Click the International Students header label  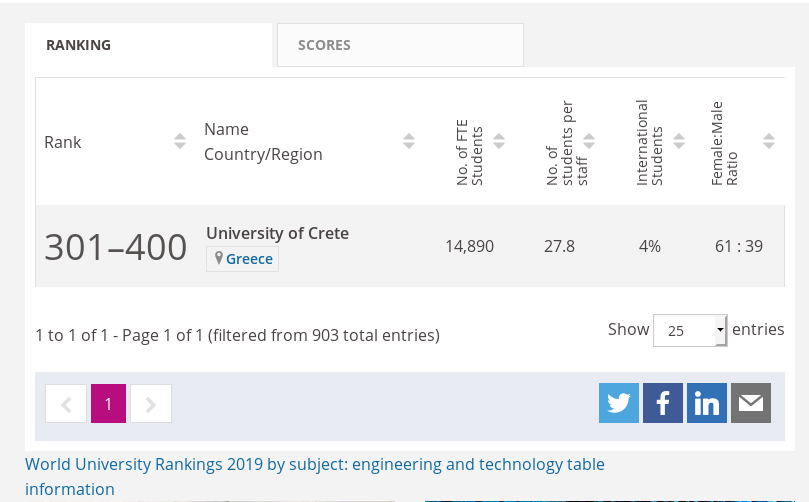(x=649, y=142)
